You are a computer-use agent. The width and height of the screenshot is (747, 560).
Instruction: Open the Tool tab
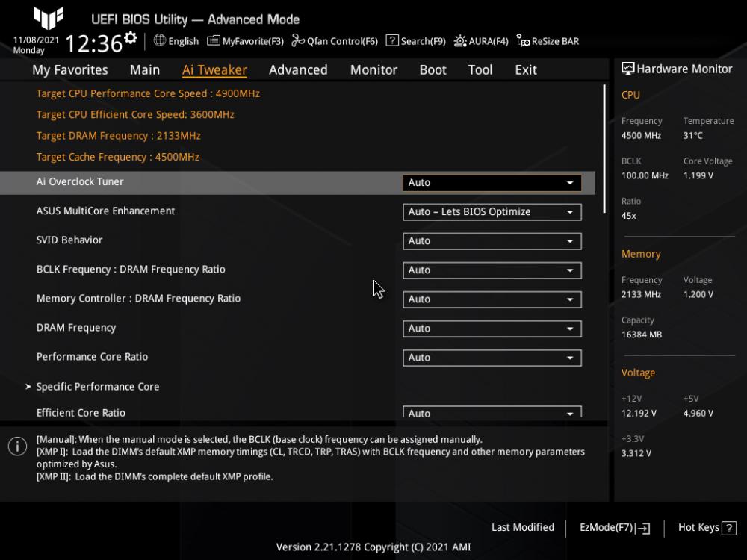[x=480, y=70]
